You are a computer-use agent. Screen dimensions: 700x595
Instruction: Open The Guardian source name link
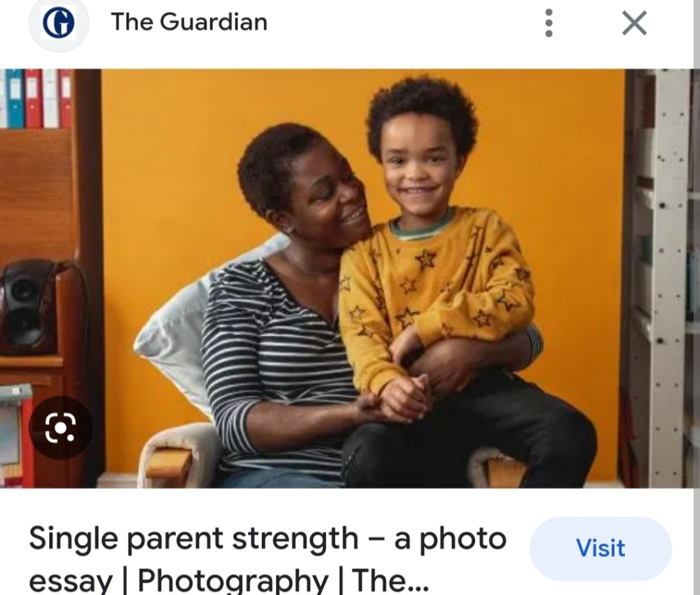[189, 22]
